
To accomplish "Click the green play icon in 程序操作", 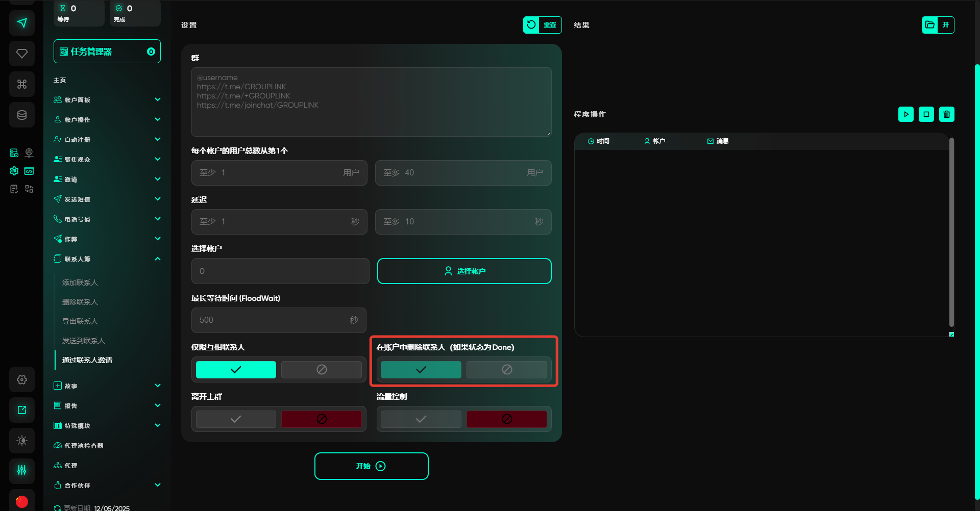I will pyautogui.click(x=905, y=114).
